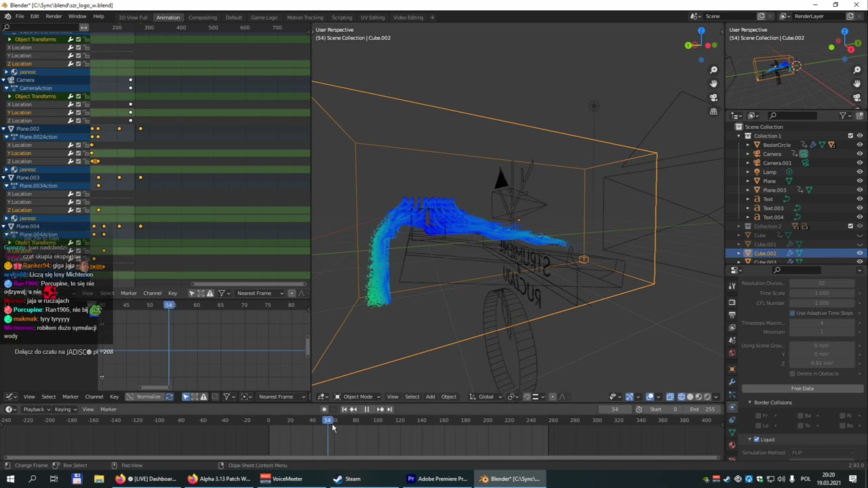Click the Resolution Divisions value field
The height and width of the screenshot is (488, 868).
pyautogui.click(x=822, y=283)
